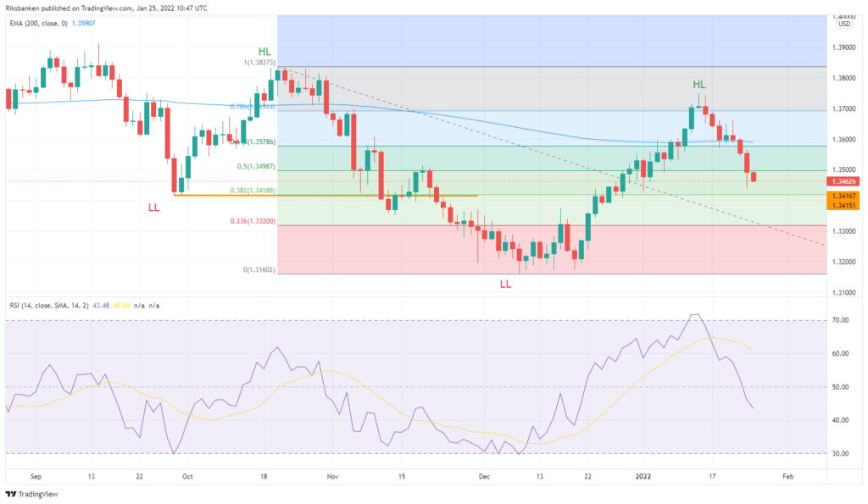868x504 pixels.
Task: Click the RSI moving average value 60.69
Action: [122, 306]
